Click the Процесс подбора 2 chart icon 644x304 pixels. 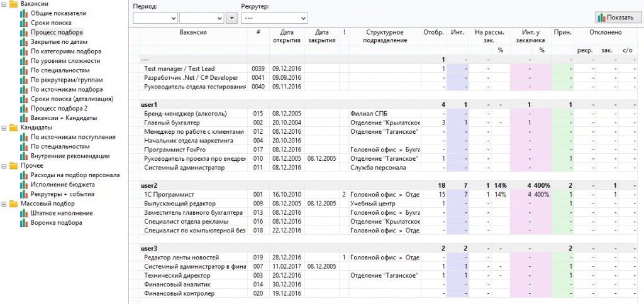[25, 108]
